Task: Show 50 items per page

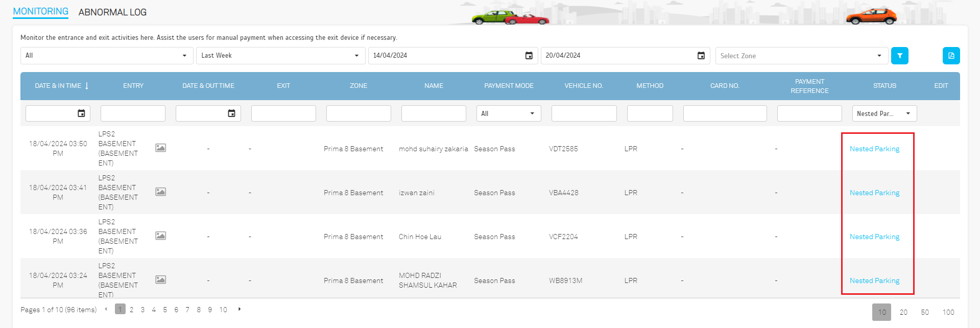Action: tap(924, 312)
